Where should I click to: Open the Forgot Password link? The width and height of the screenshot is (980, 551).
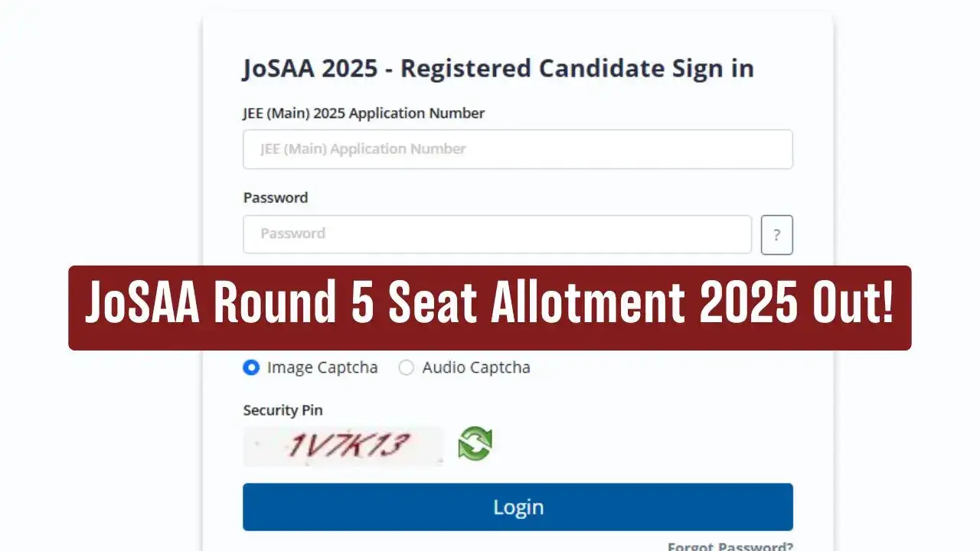pyautogui.click(x=730, y=546)
